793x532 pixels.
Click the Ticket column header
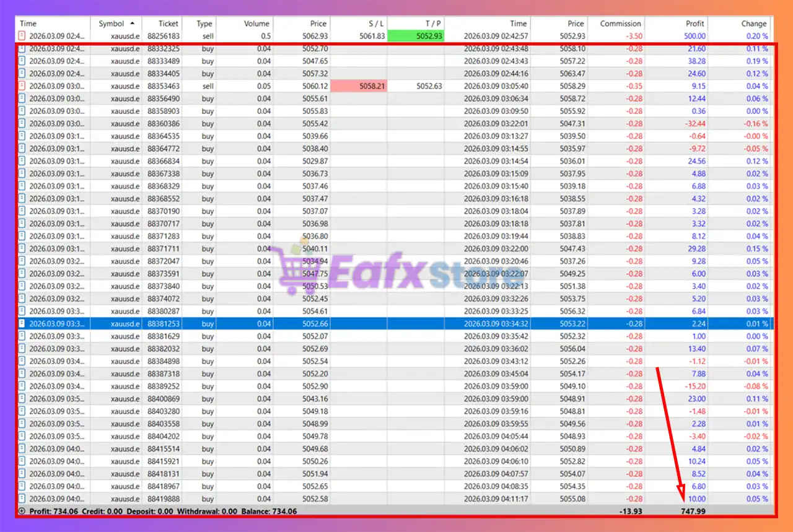click(x=168, y=24)
